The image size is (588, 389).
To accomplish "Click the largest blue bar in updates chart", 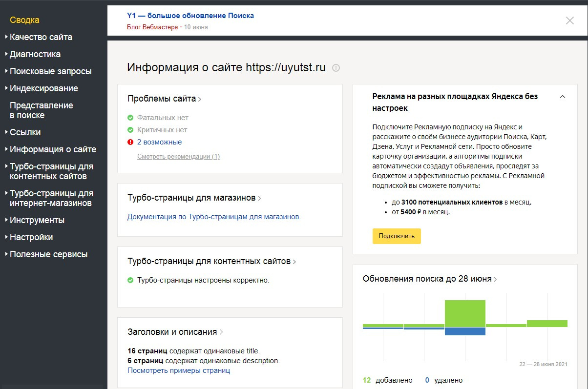I will pyautogui.click(x=465, y=331).
